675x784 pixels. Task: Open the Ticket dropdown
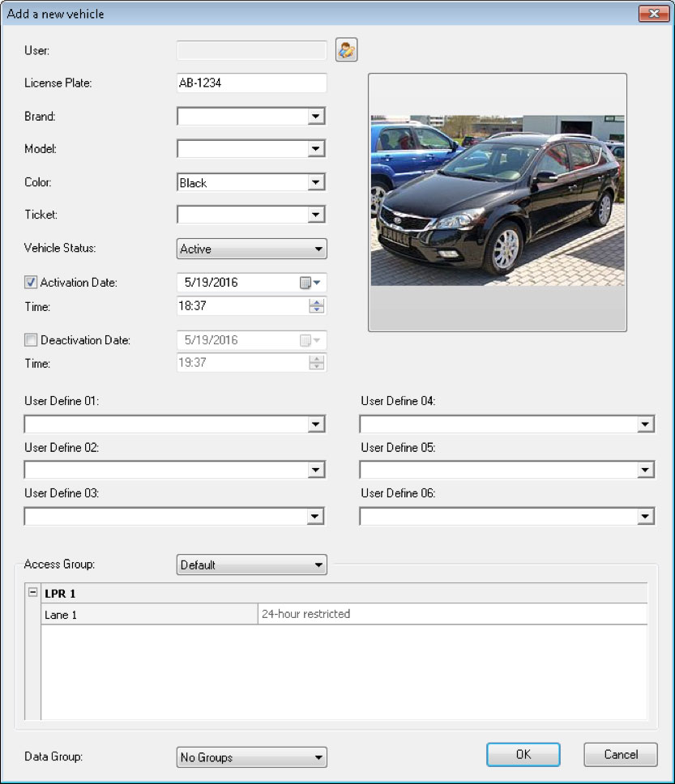tap(315, 215)
